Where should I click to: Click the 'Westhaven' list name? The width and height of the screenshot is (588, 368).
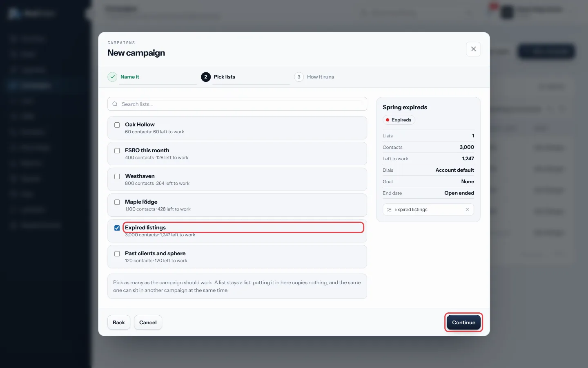point(140,176)
